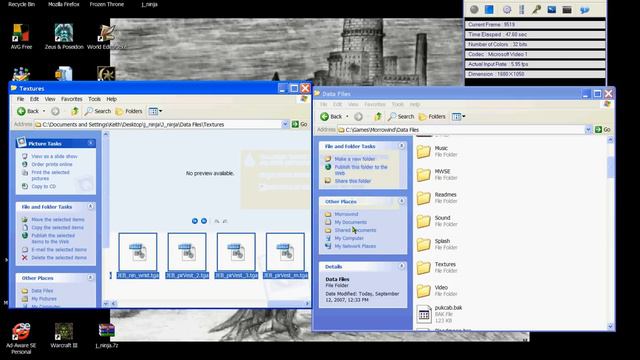Show next image in the filmstrip preview

click(x=204, y=221)
